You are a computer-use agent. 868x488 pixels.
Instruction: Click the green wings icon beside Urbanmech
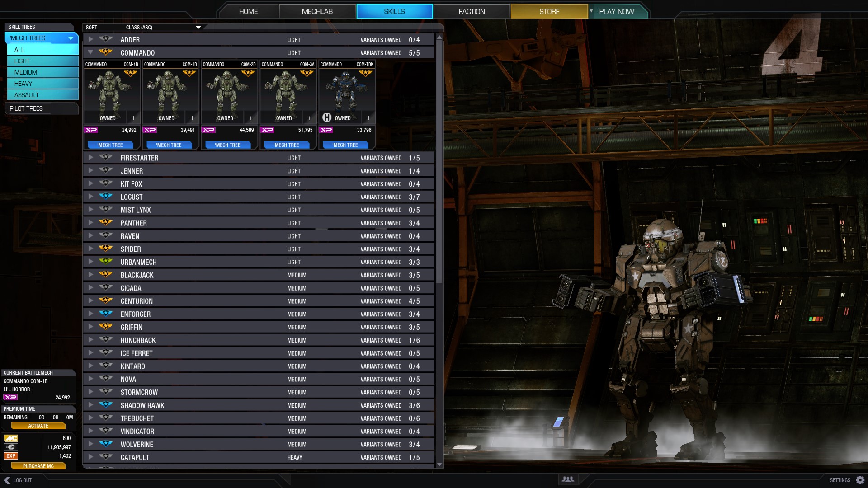click(x=105, y=262)
